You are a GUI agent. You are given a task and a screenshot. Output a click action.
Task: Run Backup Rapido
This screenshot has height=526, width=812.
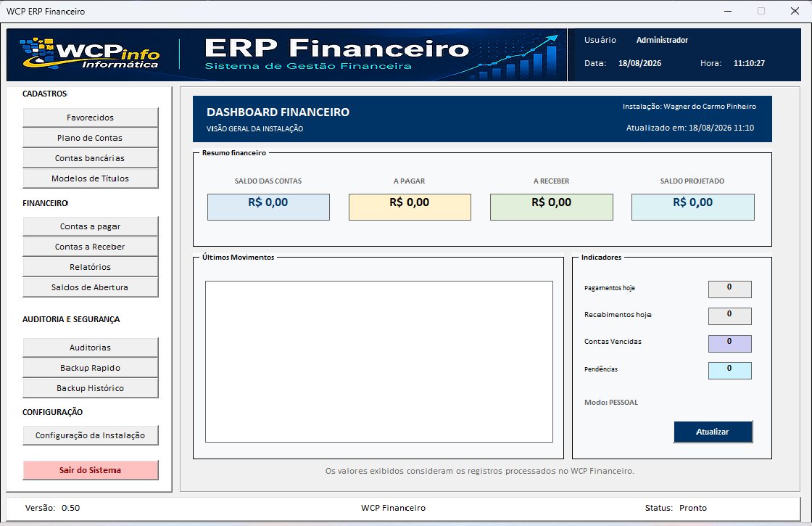90,367
